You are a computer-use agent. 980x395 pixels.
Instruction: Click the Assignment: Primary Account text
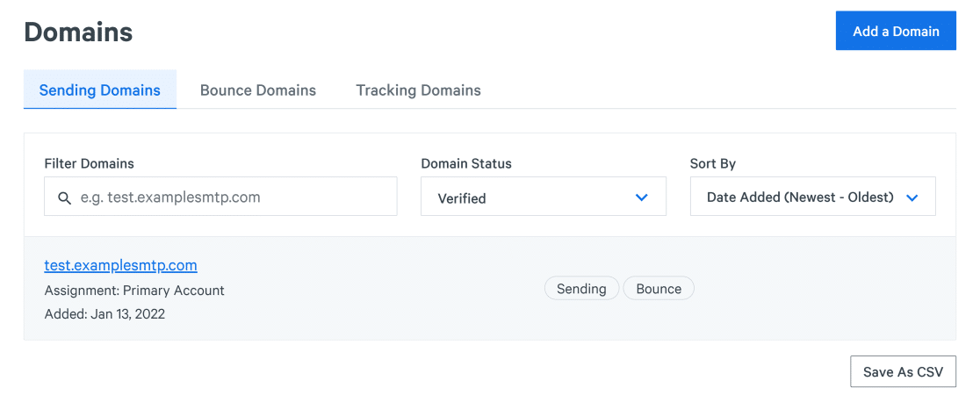pos(134,290)
